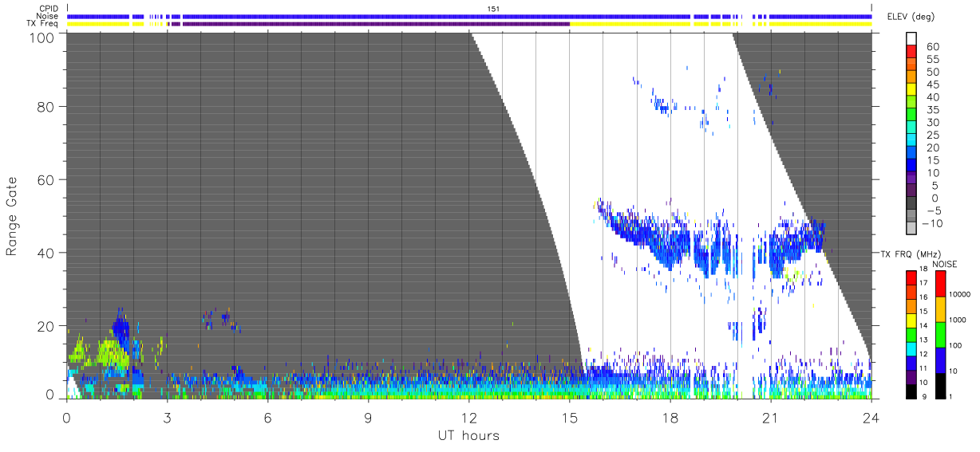The height and width of the screenshot is (452, 980).
Task: Click the blue NOISE swatch between 10 and 100
Action: click(940, 359)
